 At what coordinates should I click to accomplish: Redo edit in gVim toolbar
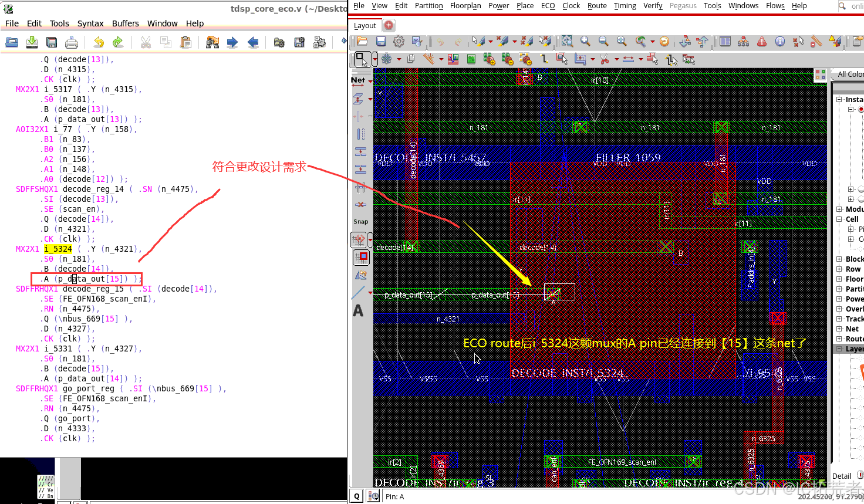pyautogui.click(x=118, y=42)
